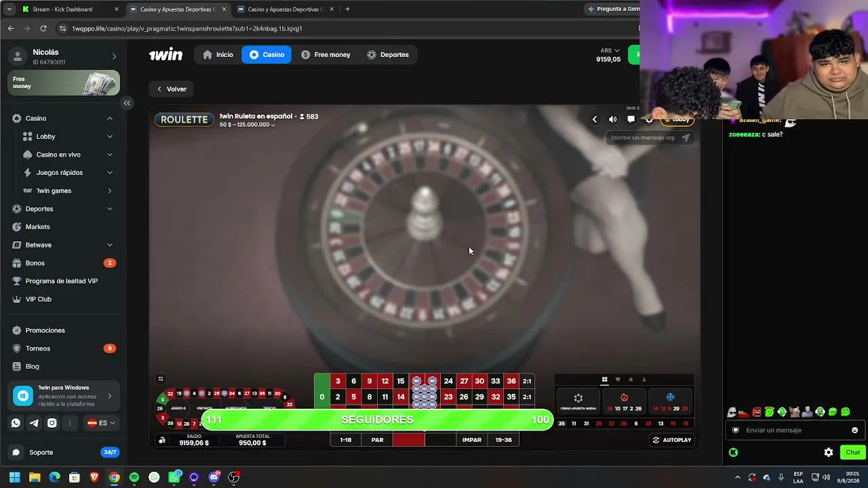Open the WhatsApp social link in sidebar
This screenshot has width=868, height=488.
coord(16,423)
